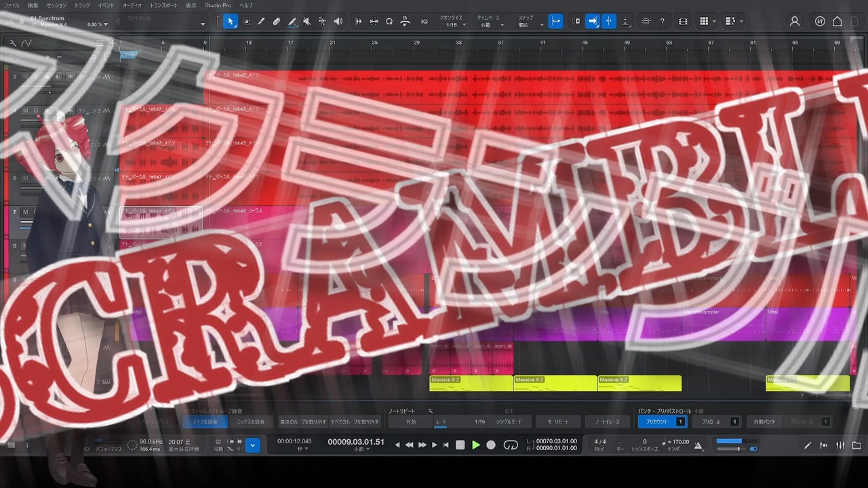Open the トラック menu
The image size is (868, 488).
[81, 5]
